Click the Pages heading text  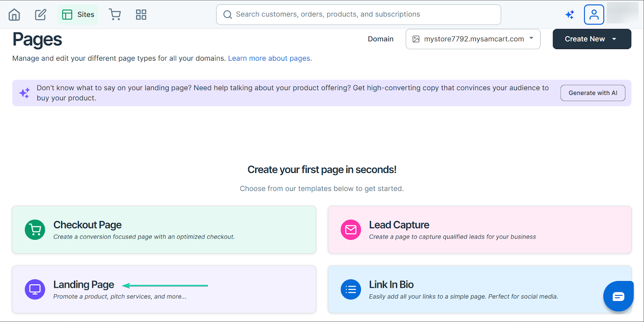coord(37,39)
